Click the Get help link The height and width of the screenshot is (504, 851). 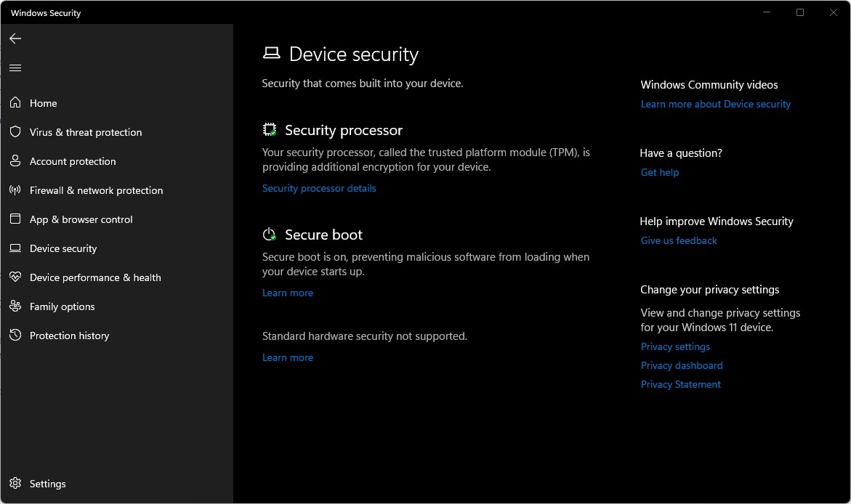pos(659,173)
